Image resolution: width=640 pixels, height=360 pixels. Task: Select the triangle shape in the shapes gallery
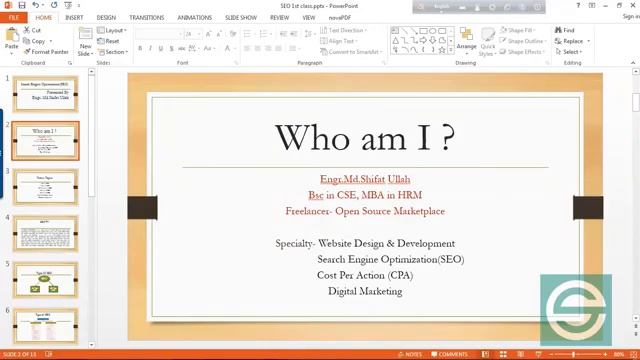coord(395,40)
